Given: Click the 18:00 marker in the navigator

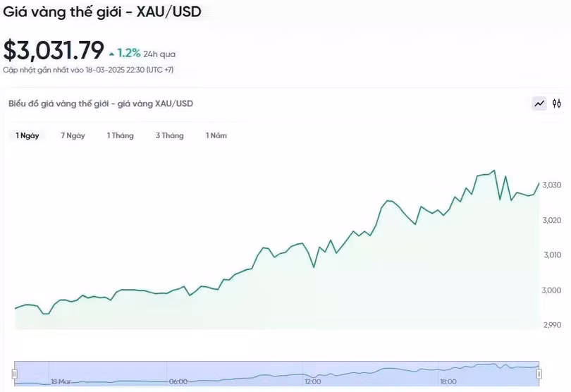Looking at the screenshot, I should 449,381.
